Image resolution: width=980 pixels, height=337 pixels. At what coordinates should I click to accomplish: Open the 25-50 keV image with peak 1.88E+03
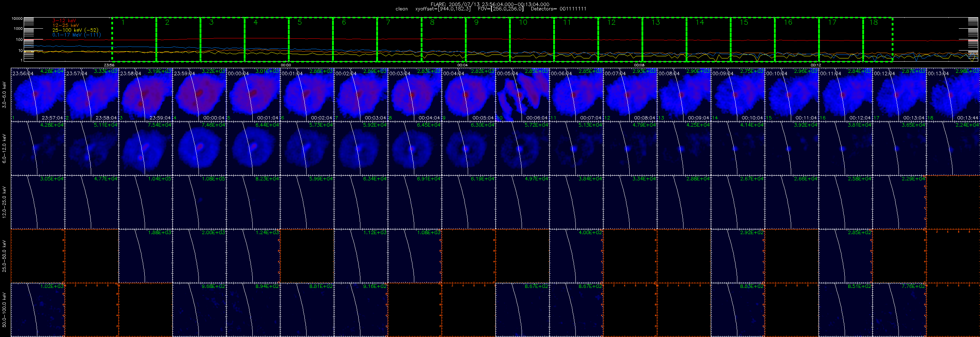point(145,256)
